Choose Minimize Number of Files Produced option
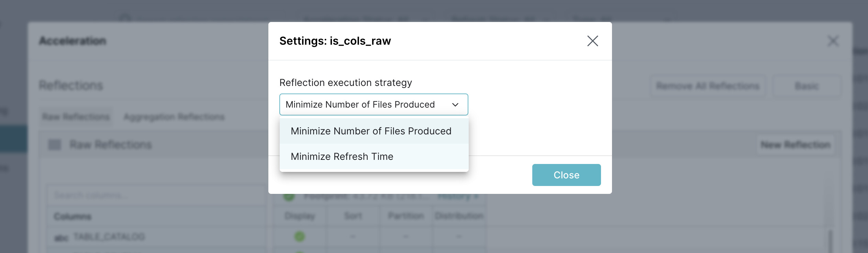The height and width of the screenshot is (253, 868). pyautogui.click(x=374, y=131)
